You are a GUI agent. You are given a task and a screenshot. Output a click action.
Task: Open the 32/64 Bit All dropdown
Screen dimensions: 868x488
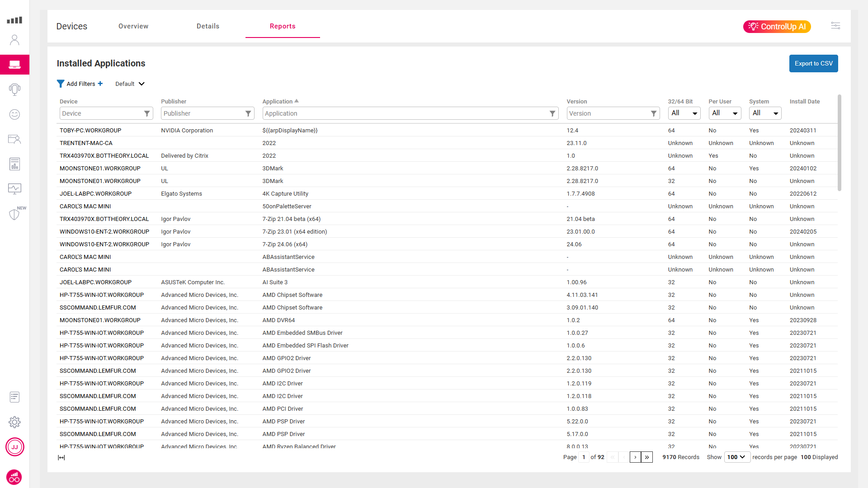tap(684, 113)
